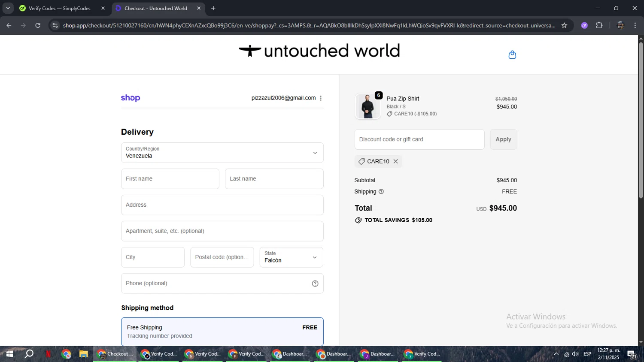Reload the checkout page
644x362 pixels.
point(38,25)
